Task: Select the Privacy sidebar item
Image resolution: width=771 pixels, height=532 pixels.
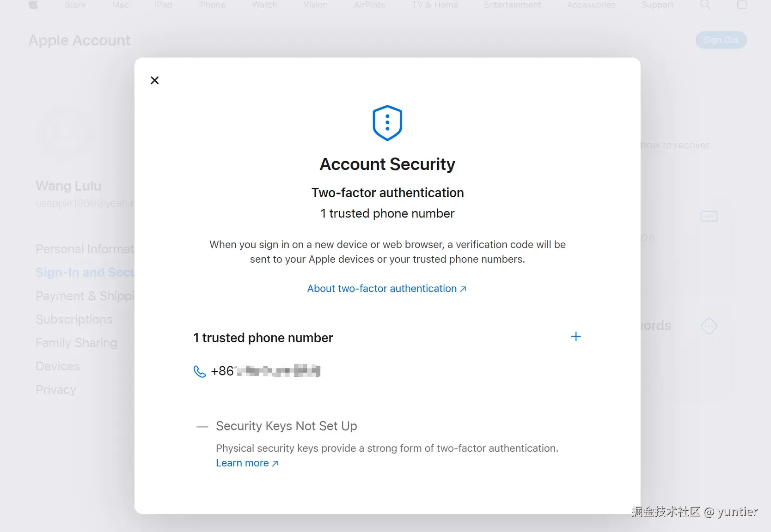Action: point(55,389)
